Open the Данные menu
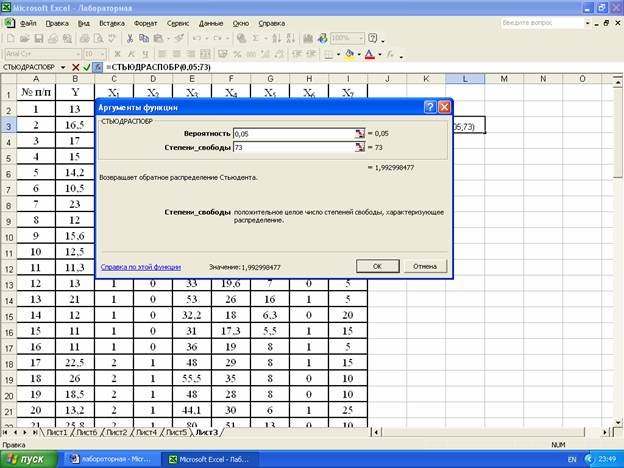Image resolution: width=624 pixels, height=468 pixels. pyautogui.click(x=211, y=21)
